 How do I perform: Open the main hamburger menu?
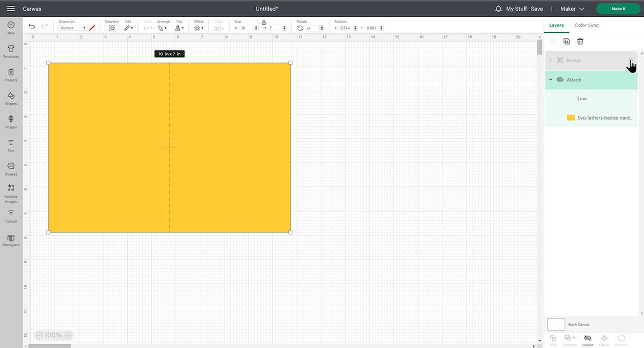(x=11, y=9)
